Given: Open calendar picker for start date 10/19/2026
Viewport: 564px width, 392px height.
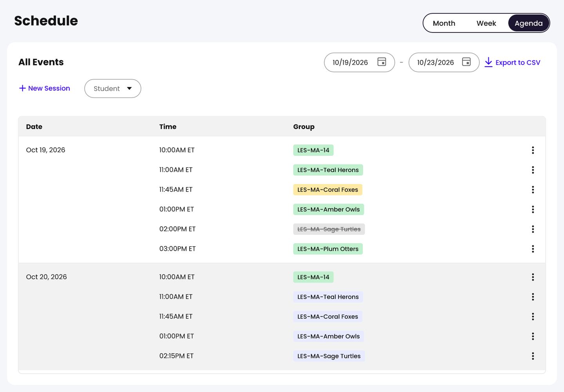Looking at the screenshot, I should tap(381, 62).
